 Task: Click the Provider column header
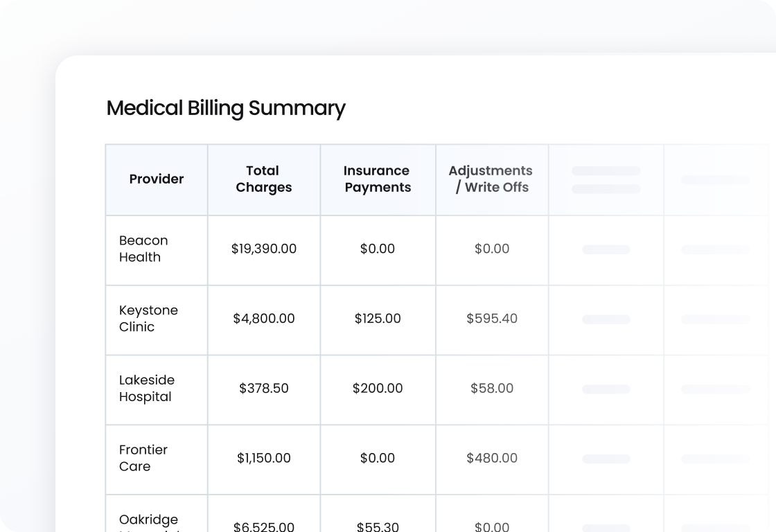click(x=157, y=179)
